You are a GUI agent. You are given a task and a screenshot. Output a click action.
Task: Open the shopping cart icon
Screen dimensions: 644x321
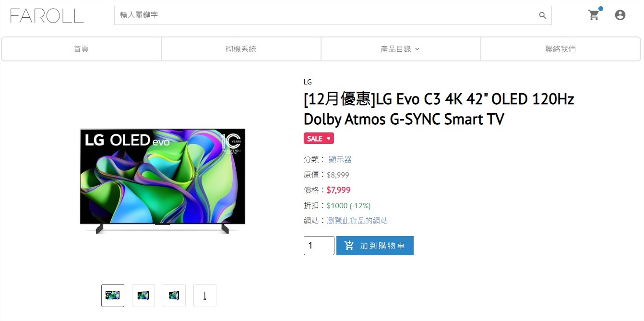[x=594, y=15]
